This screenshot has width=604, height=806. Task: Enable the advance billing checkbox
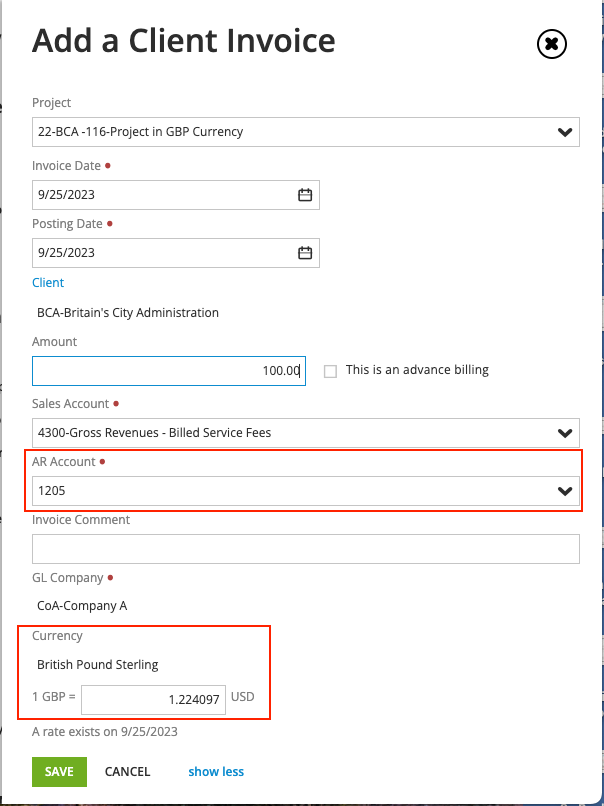(x=330, y=370)
